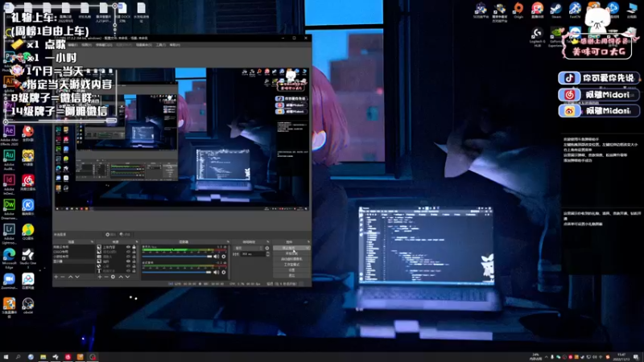644x362 pixels.
Task: Start the virtual camera from the Controls dock
Action: pyautogui.click(x=291, y=259)
